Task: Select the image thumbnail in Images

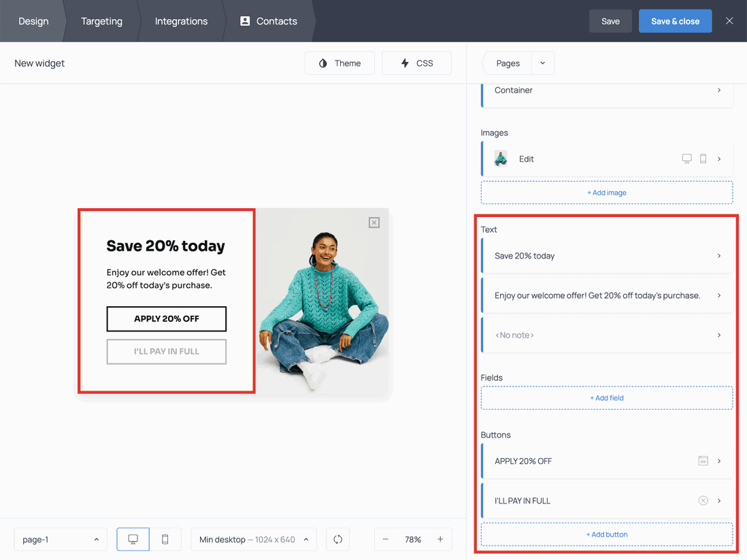Action: click(501, 159)
